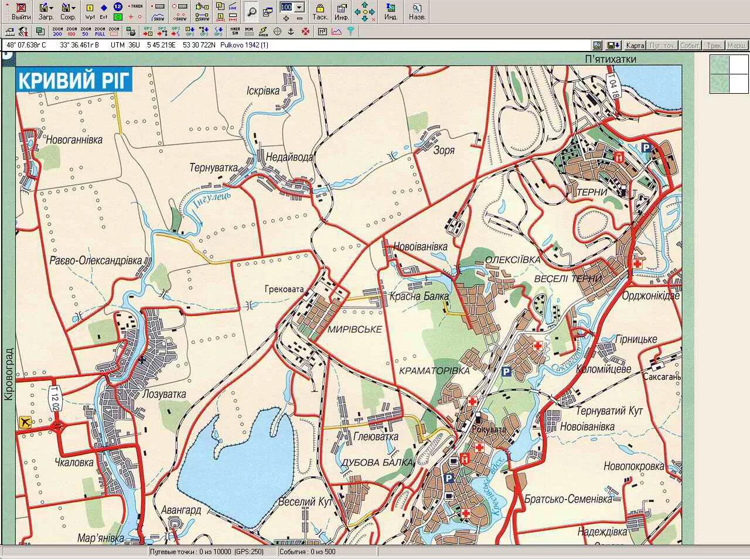Screen dimensions: 750x560
Task: Toggle the TRACK display button
Action: tap(136, 6)
